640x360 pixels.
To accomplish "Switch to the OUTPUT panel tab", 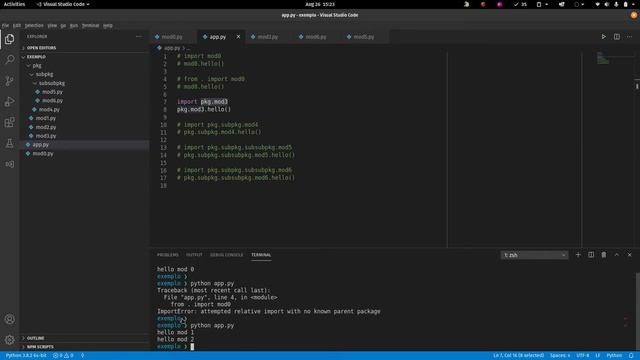I will click(x=194, y=255).
